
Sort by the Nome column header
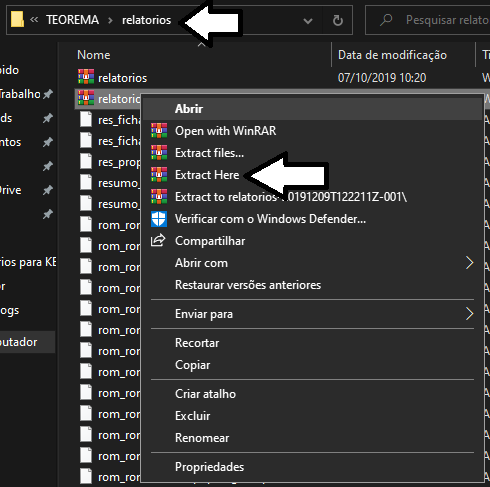[x=94, y=55]
